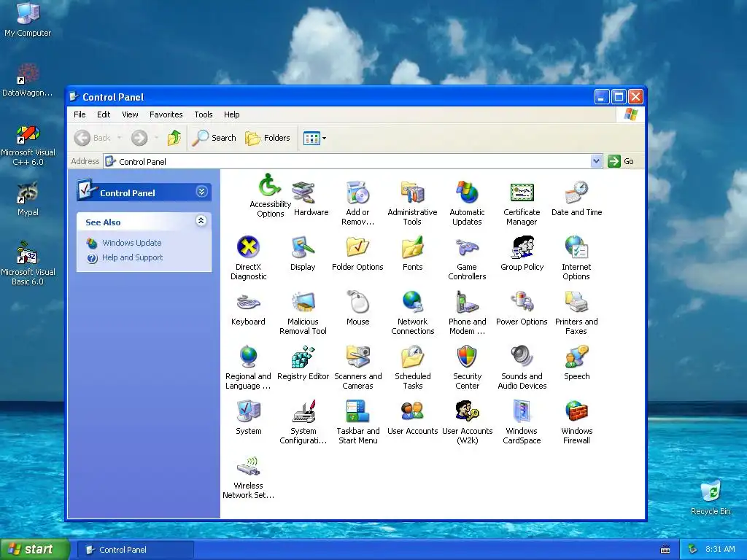Open Malicious Removal Tool icon
Screen dimensions: 747x560
tap(303, 313)
